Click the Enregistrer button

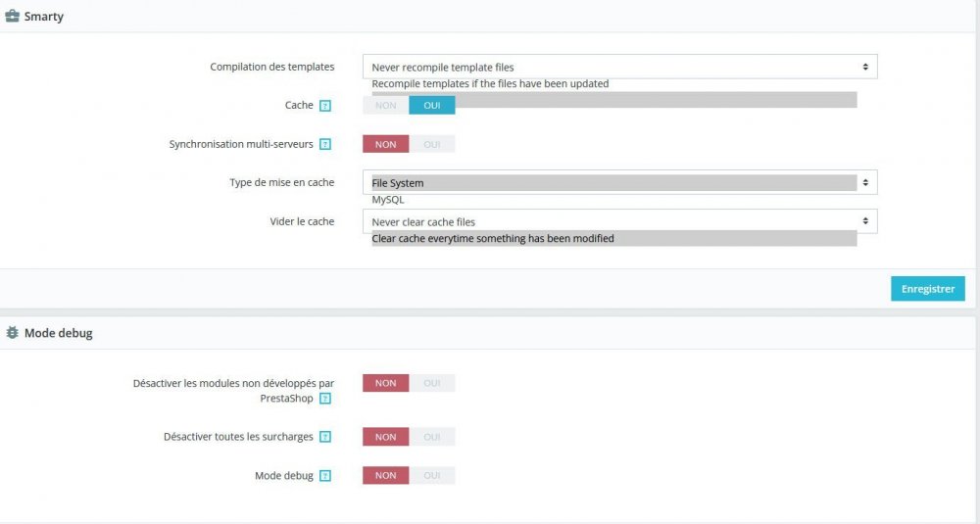coord(927,289)
